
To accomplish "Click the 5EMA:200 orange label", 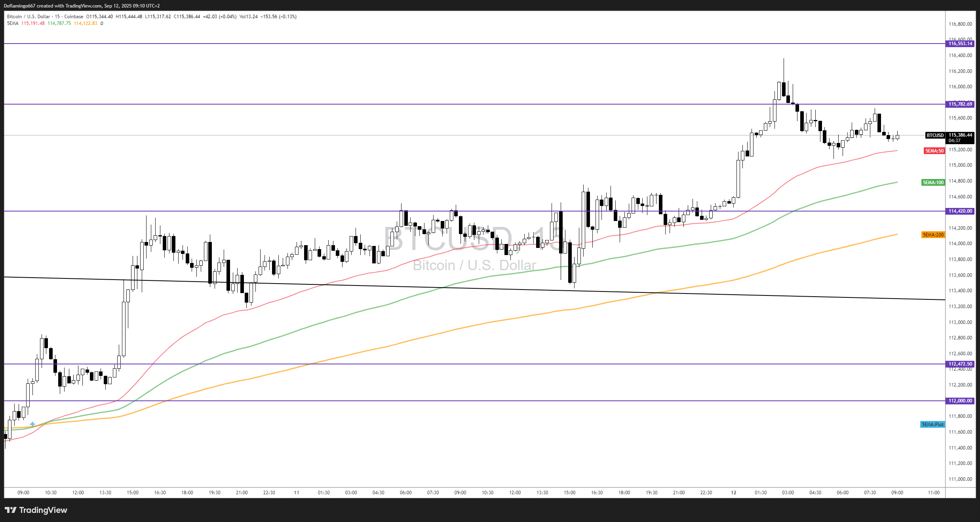I will click(933, 235).
